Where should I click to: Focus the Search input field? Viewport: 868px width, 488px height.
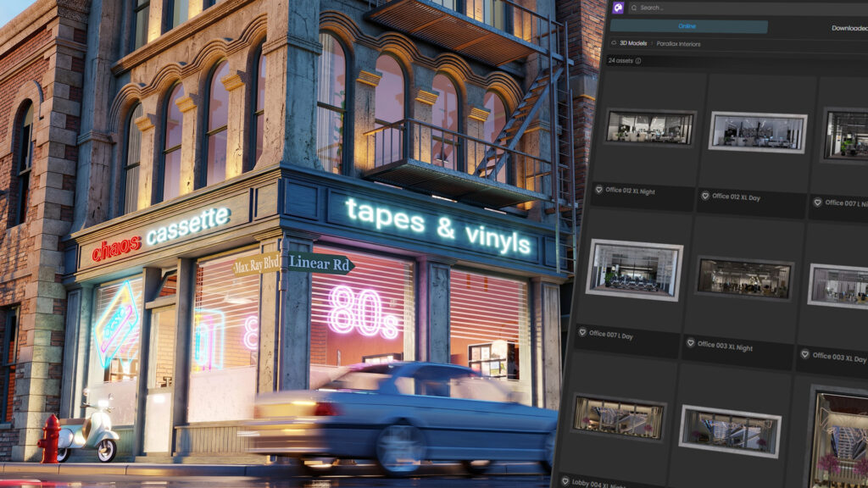coord(748,8)
